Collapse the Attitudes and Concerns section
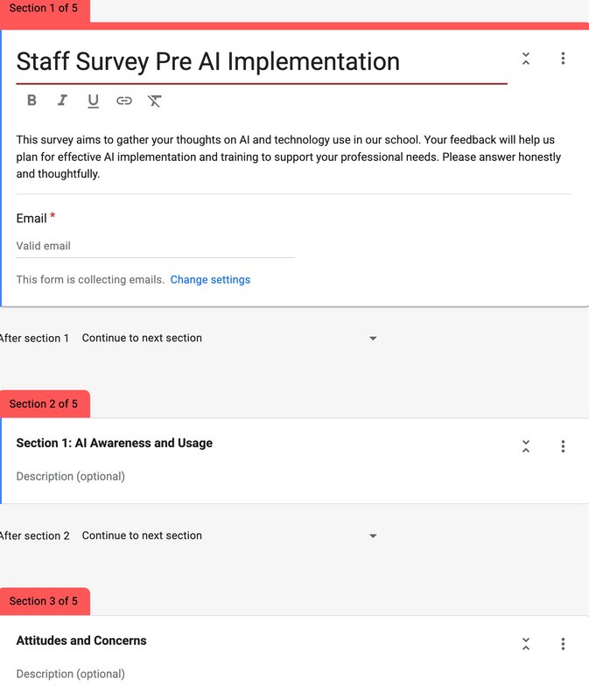589x700 pixels. tap(526, 644)
